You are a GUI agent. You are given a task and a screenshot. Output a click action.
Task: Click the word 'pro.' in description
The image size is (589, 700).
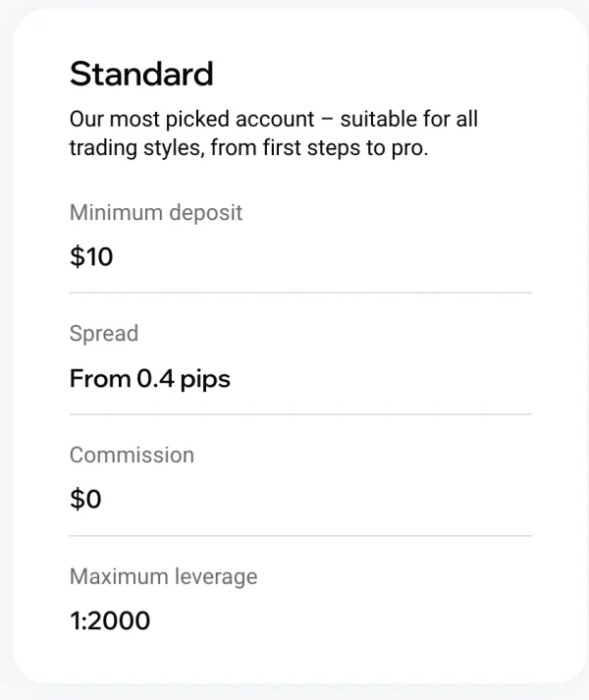pyautogui.click(x=410, y=149)
